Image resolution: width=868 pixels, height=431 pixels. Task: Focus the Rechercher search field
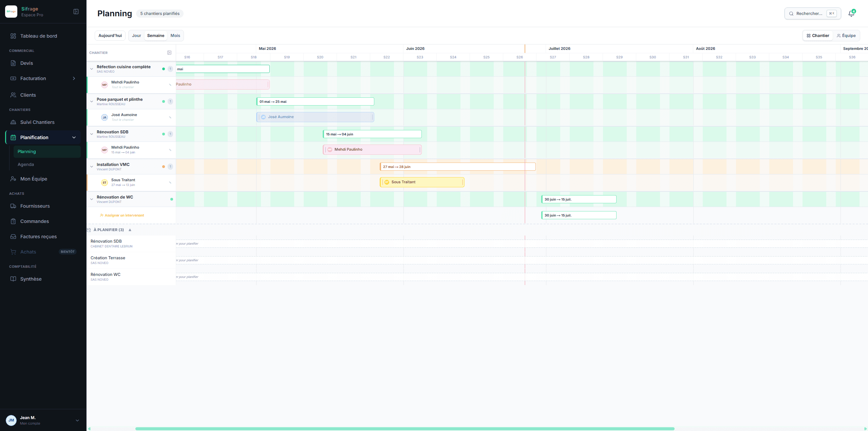(813, 14)
